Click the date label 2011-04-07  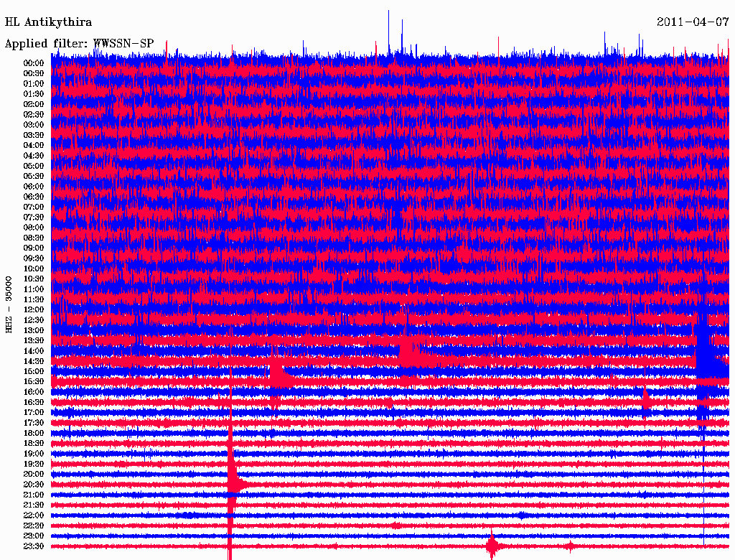pos(693,22)
